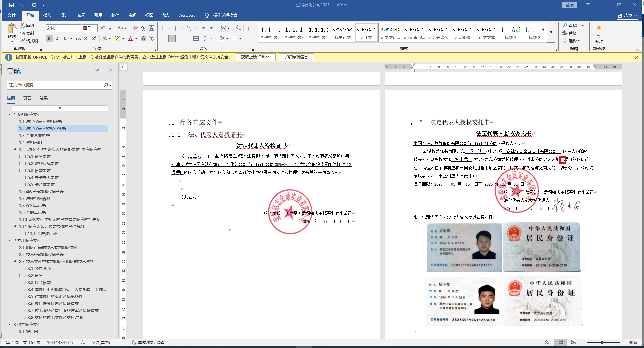Viewport: 644px width, 348px height.
Task: Collapse the '1 商务响应文件' heading in navigation
Action: click(x=9, y=114)
